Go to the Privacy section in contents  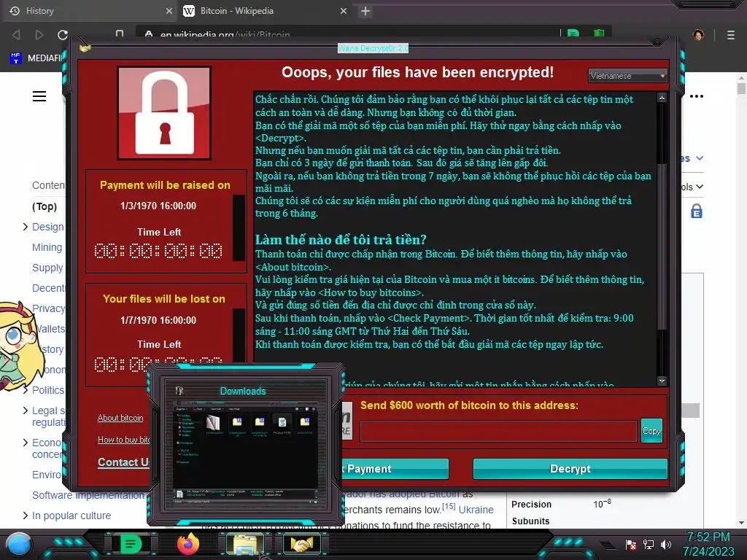coord(48,308)
